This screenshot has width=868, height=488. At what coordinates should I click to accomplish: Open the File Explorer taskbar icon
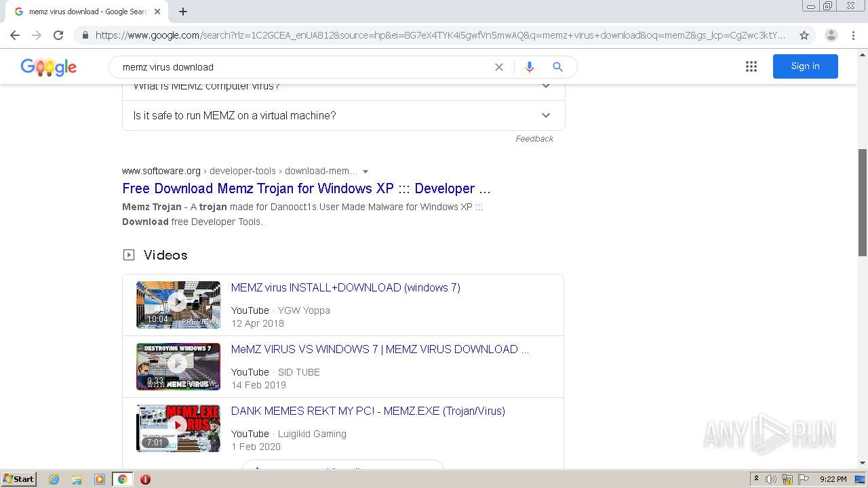77,479
